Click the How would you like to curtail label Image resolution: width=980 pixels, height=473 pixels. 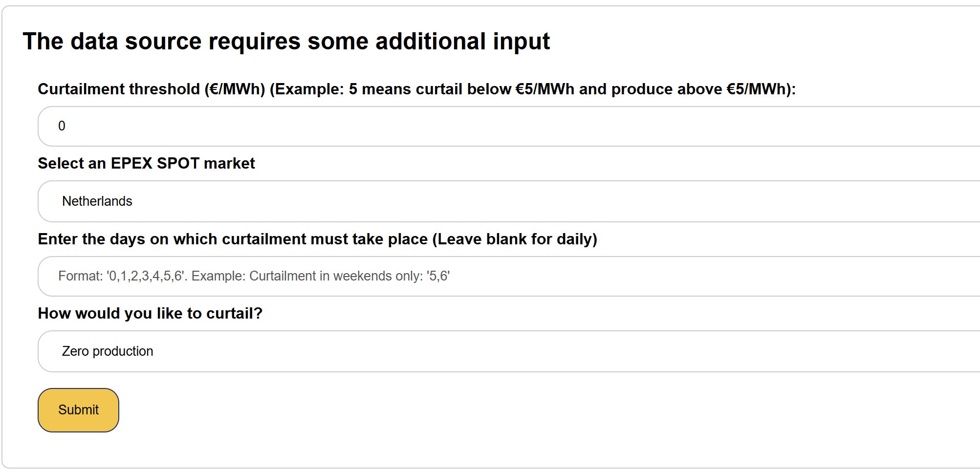(x=150, y=313)
